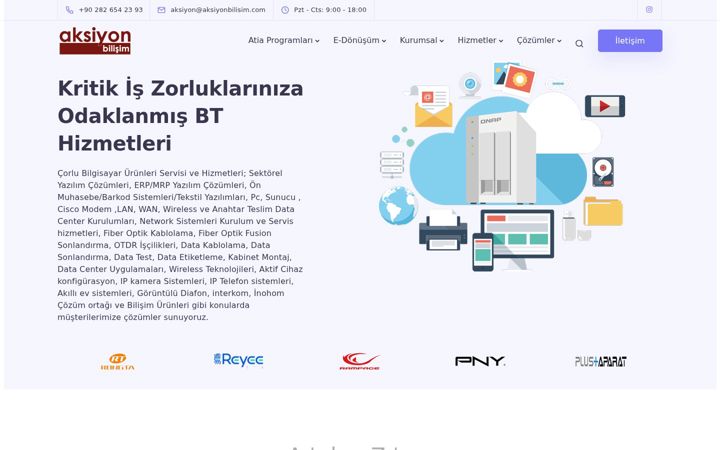
Task: Click the phone icon in top bar
Action: 69,10
